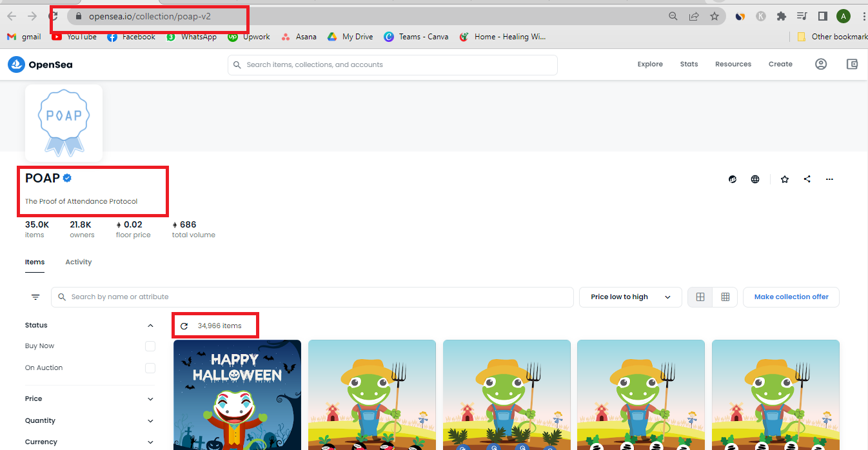Click the browser back arrow
This screenshot has height=450, width=868.
pyautogui.click(x=12, y=16)
